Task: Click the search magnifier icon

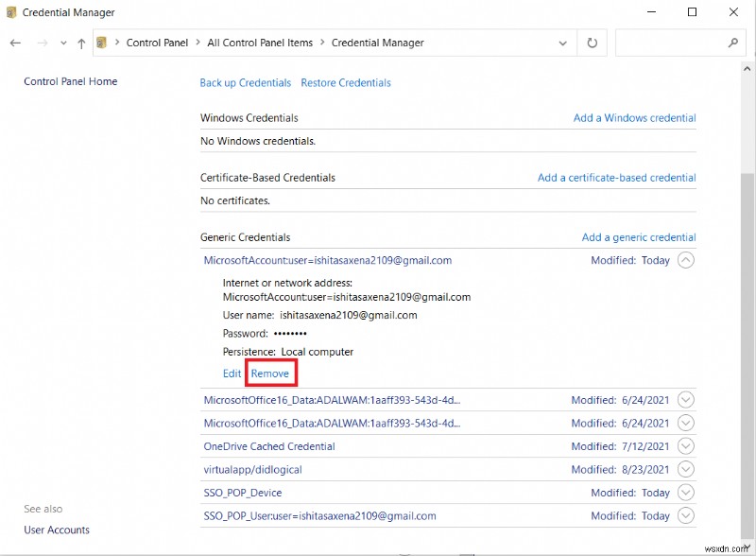Action: click(x=733, y=43)
